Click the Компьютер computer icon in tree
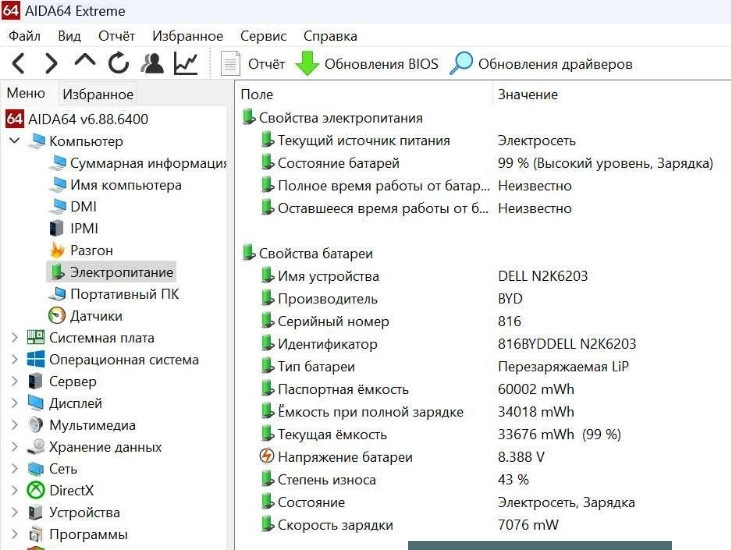The width and height of the screenshot is (731, 550). [37, 141]
